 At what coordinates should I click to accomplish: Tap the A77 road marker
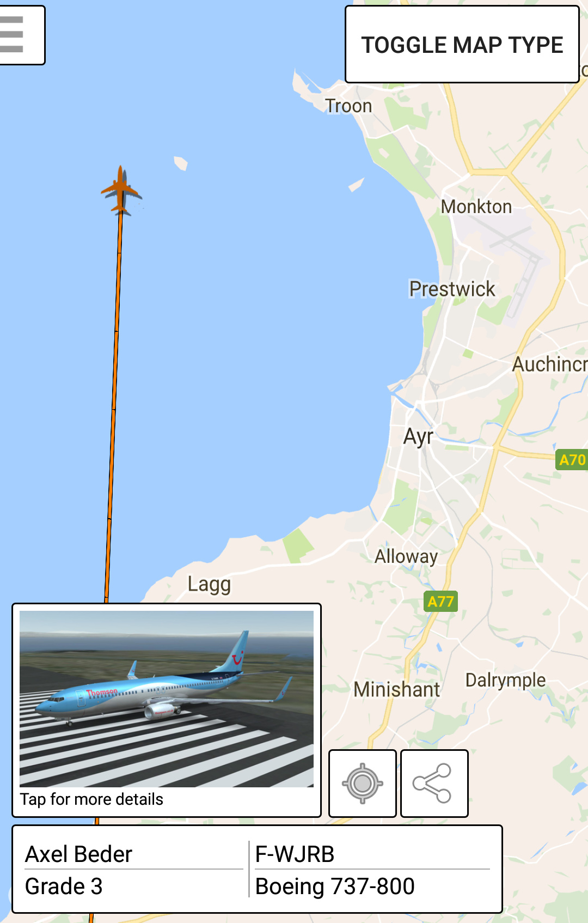[x=440, y=602]
